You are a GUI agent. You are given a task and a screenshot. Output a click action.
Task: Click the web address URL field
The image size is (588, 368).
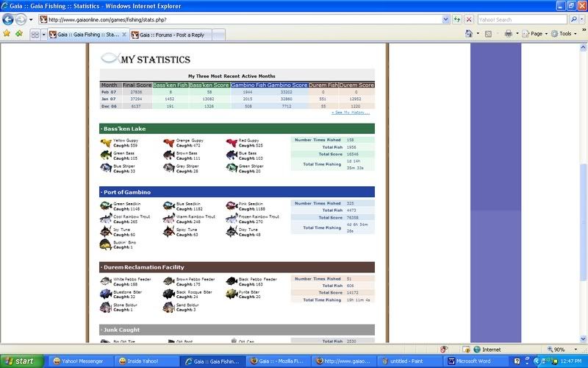240,20
